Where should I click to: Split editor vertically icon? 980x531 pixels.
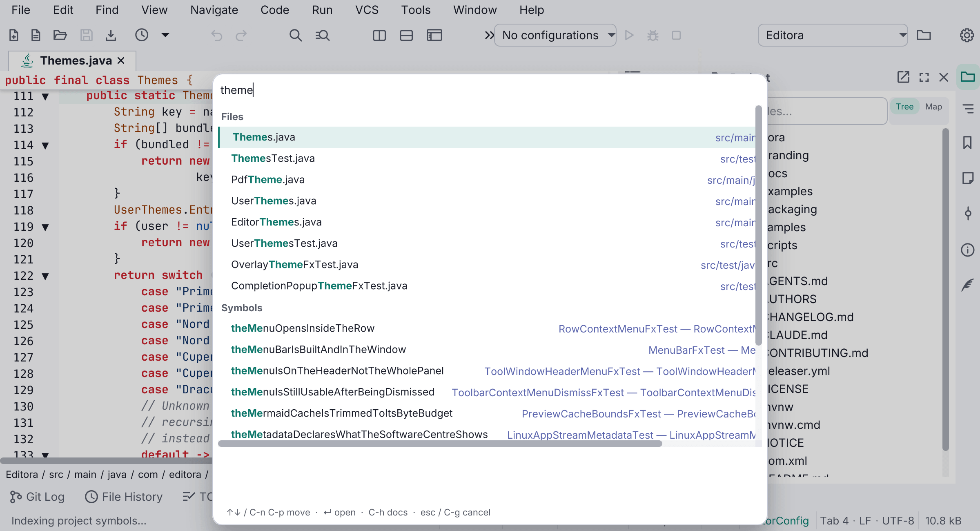pos(379,36)
